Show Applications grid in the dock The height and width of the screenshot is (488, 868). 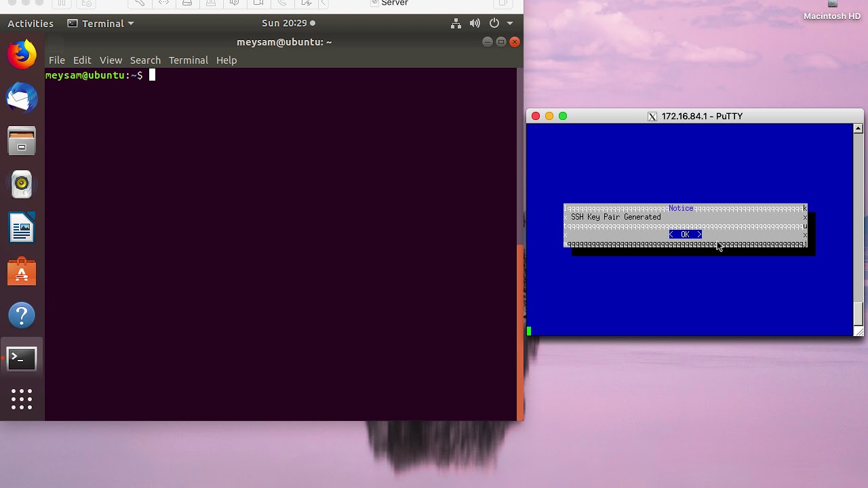pyautogui.click(x=22, y=399)
